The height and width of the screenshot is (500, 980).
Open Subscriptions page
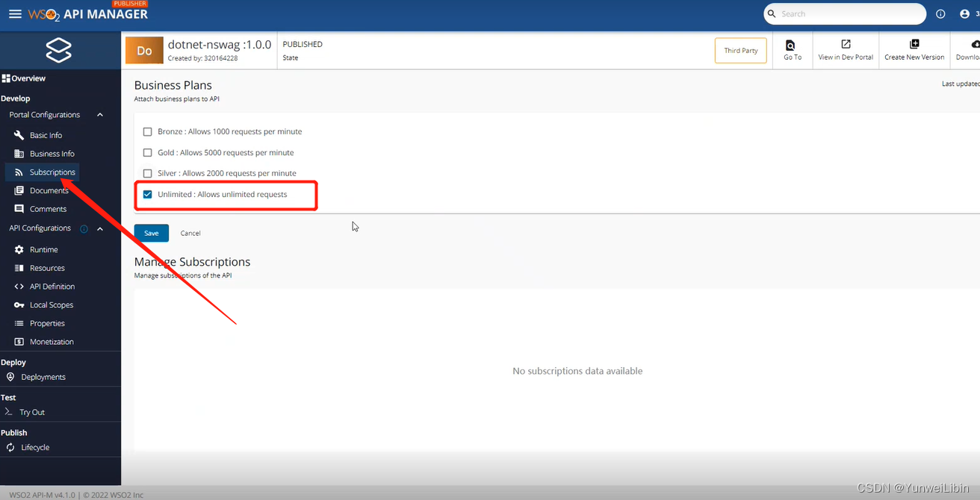pos(52,172)
